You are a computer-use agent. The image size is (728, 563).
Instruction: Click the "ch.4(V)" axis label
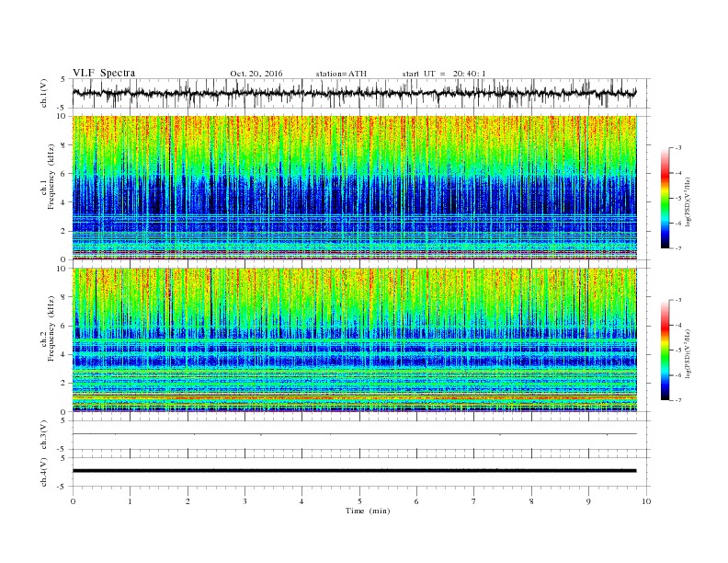pos(44,472)
